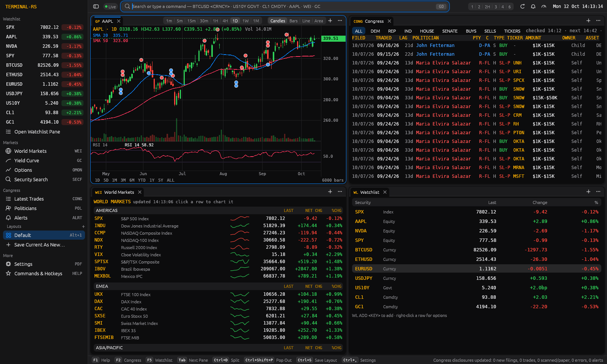Toggle the Live data indicator
This screenshot has height=364, width=607.
(x=110, y=6)
